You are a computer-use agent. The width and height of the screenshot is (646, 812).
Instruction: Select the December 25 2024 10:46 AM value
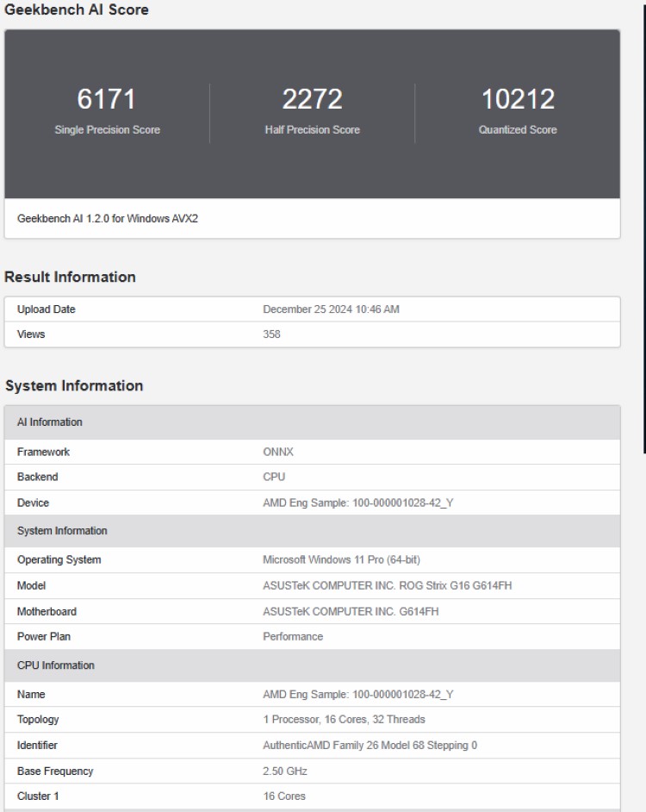332,309
